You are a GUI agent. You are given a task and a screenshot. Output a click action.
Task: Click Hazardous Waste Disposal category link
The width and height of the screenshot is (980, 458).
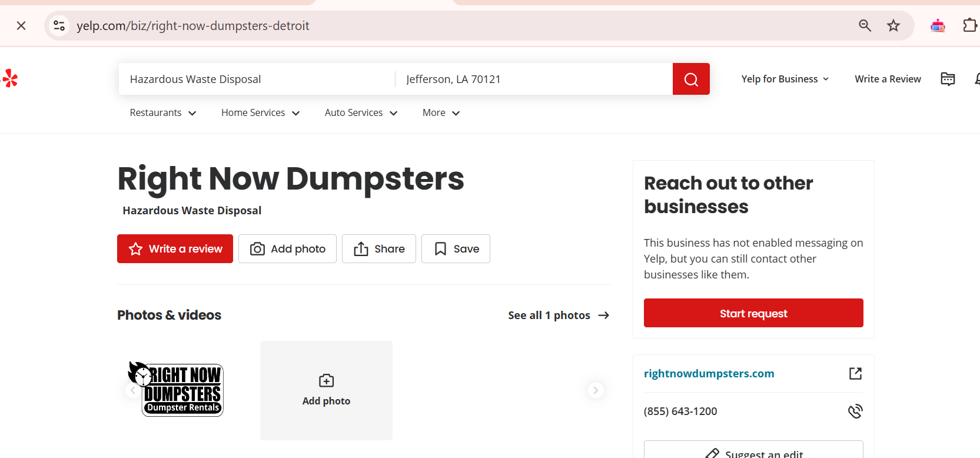[x=192, y=211]
